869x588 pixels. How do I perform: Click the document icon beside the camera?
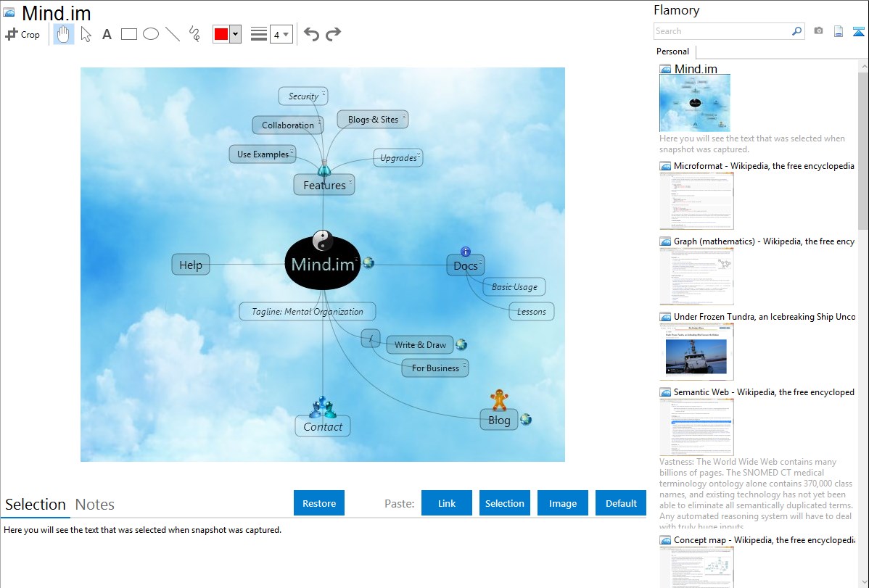click(839, 31)
